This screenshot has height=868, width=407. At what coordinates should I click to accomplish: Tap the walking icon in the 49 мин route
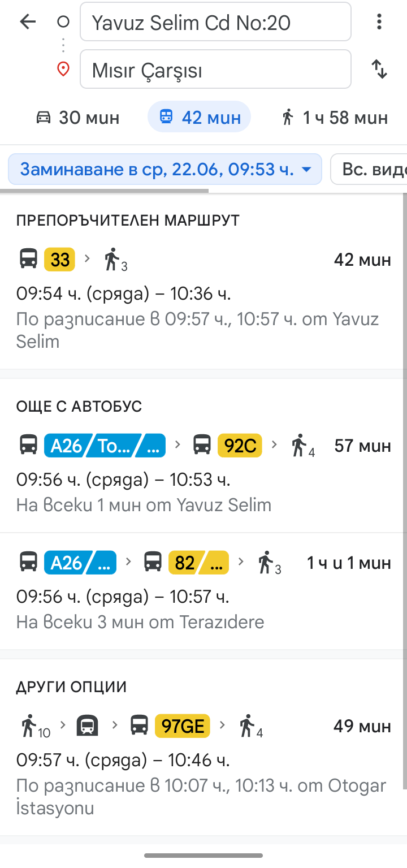pyautogui.click(x=28, y=726)
